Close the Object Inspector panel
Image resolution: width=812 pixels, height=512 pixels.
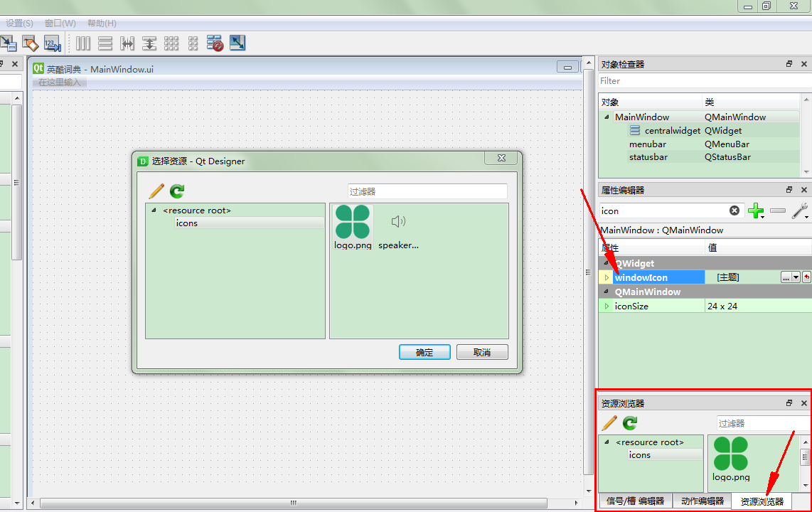803,64
